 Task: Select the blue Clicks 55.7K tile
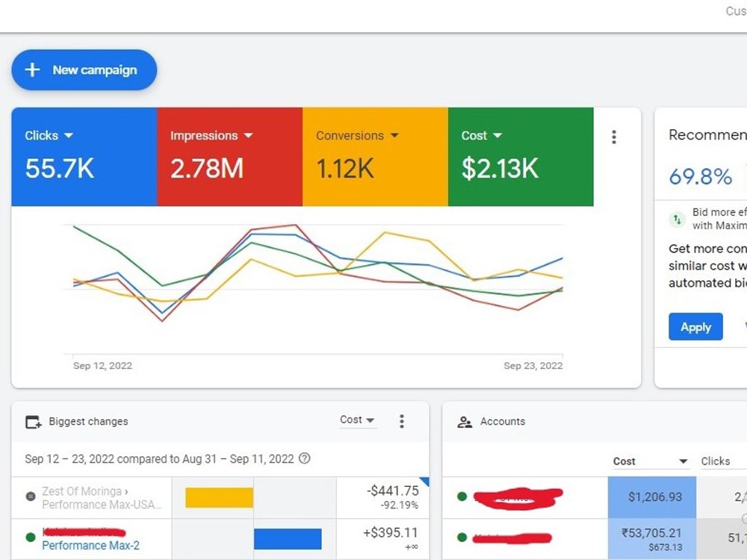tap(84, 157)
